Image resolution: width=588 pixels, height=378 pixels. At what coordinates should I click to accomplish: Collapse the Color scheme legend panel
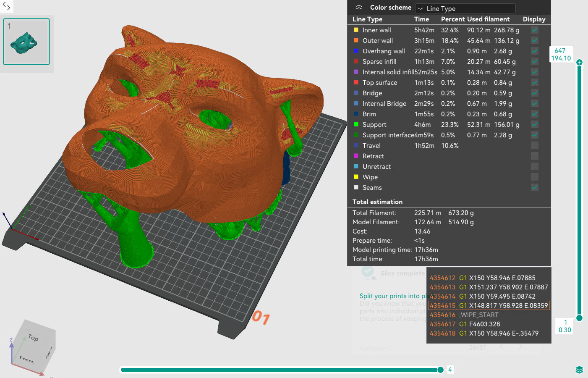click(x=359, y=8)
